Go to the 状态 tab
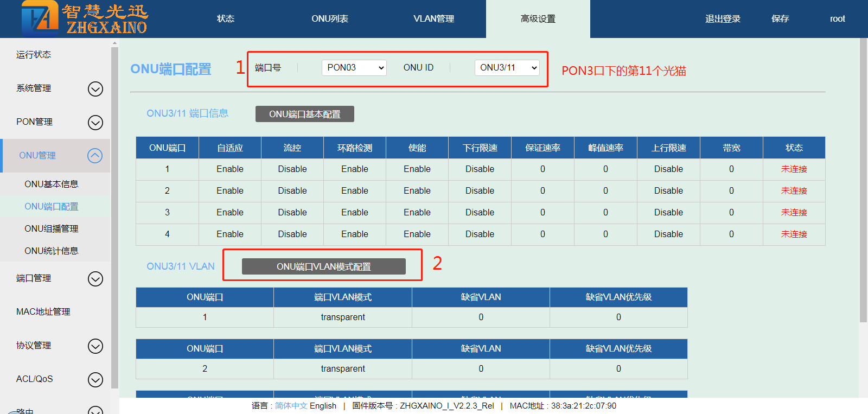This screenshot has width=868, height=414. (226, 19)
